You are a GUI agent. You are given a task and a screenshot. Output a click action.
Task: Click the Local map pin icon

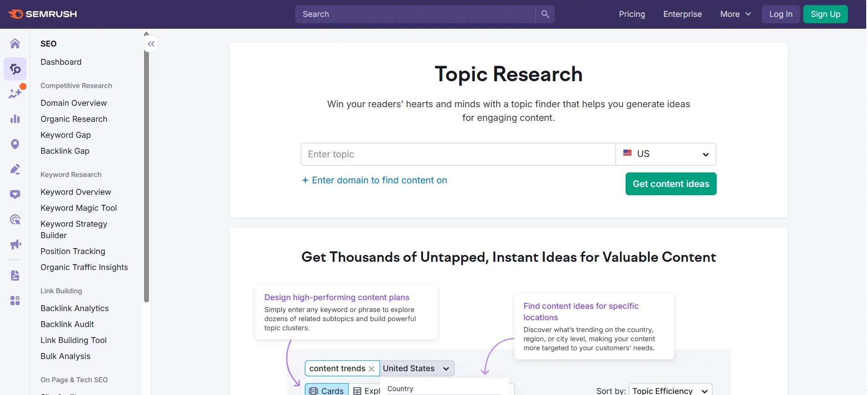coord(15,144)
